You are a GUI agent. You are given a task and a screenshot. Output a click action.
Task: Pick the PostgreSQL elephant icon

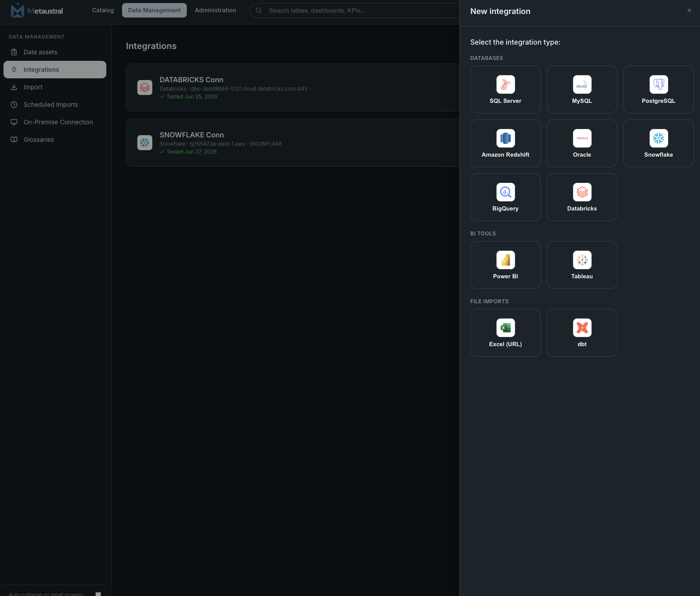[658, 84]
